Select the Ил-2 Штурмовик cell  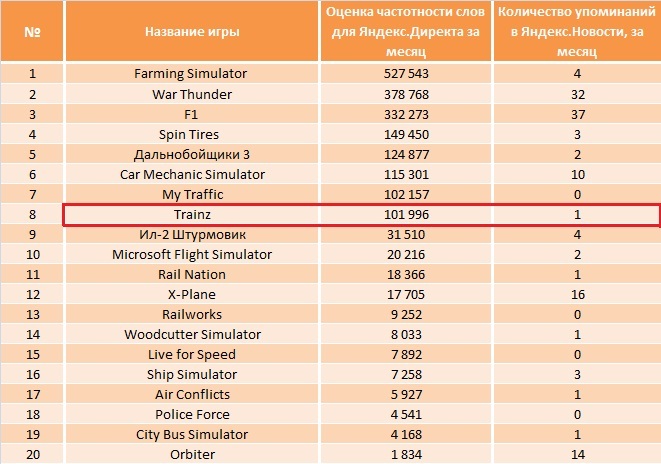pos(192,234)
